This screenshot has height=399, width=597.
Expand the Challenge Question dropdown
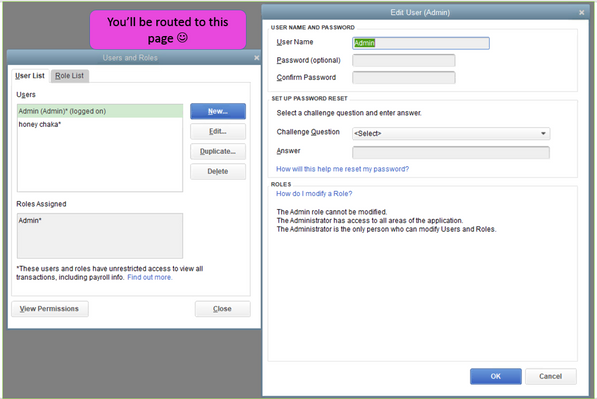[x=451, y=133]
